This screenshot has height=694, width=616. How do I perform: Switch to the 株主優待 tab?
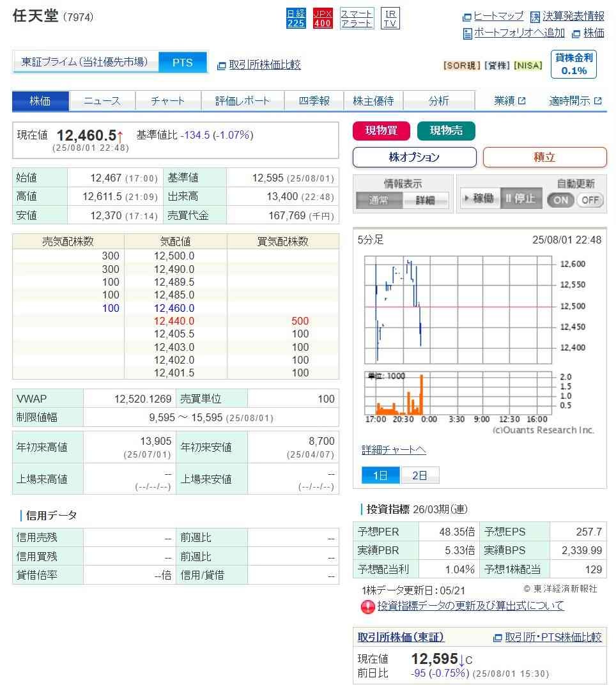pos(373,101)
